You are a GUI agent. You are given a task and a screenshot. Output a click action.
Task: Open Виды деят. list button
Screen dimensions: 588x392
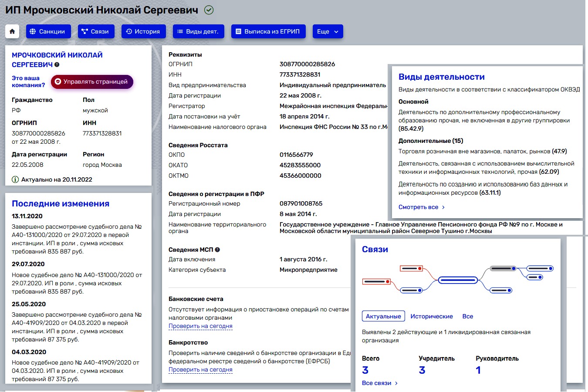(198, 31)
